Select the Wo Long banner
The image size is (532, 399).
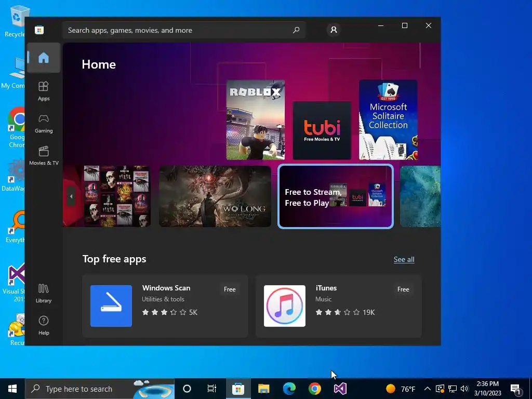click(x=215, y=196)
